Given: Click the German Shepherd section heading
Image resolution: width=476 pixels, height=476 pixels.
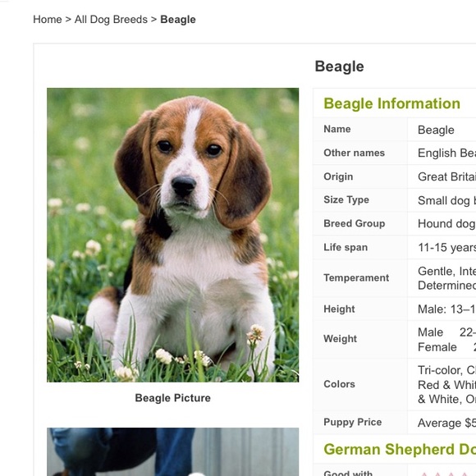Looking at the screenshot, I should click(x=400, y=449).
